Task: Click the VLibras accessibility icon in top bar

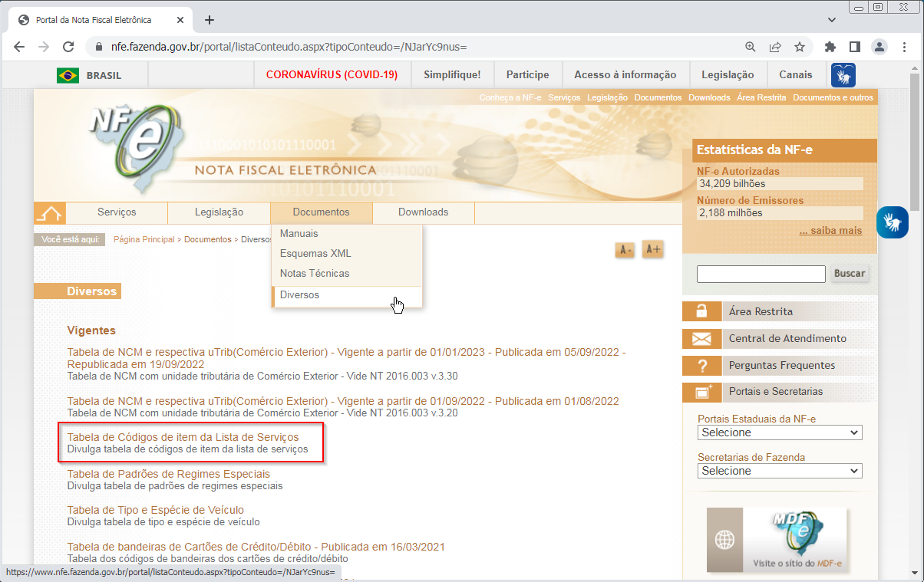Action: [x=843, y=75]
